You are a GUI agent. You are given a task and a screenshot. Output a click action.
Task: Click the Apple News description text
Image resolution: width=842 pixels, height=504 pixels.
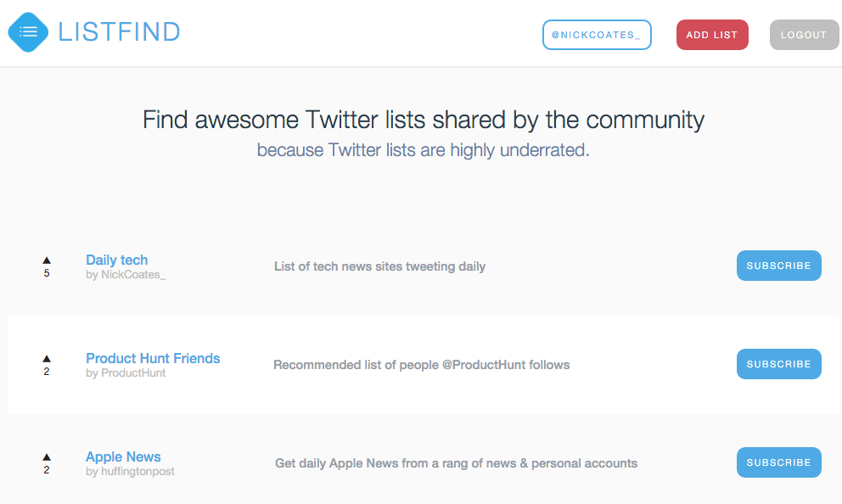456,463
